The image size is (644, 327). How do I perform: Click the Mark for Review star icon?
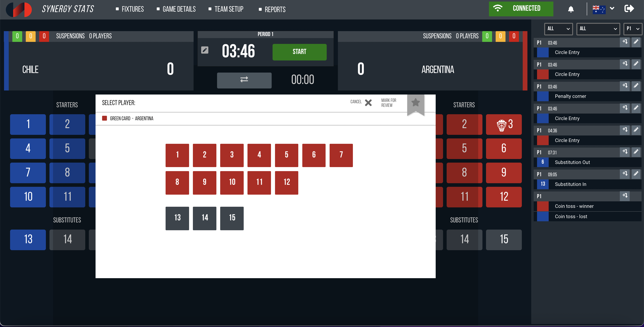[416, 103]
